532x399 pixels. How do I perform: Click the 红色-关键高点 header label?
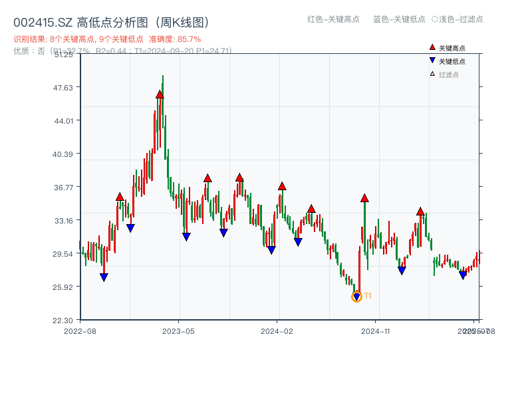[332, 20]
